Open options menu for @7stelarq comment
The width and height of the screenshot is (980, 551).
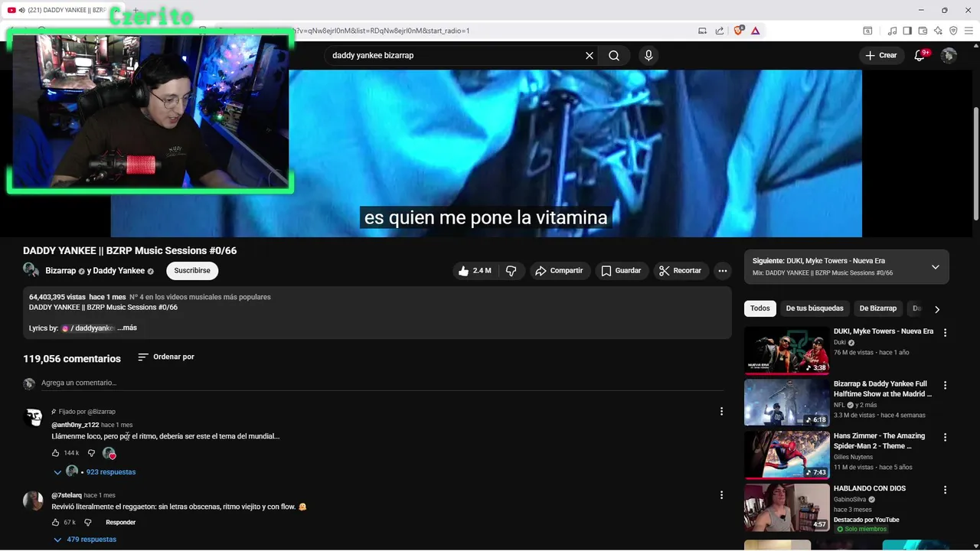coord(721,495)
